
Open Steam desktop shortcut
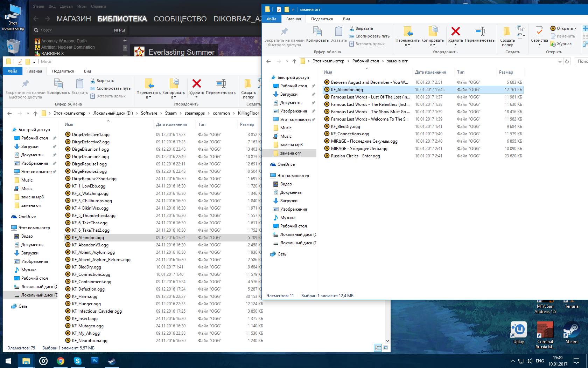click(572, 333)
